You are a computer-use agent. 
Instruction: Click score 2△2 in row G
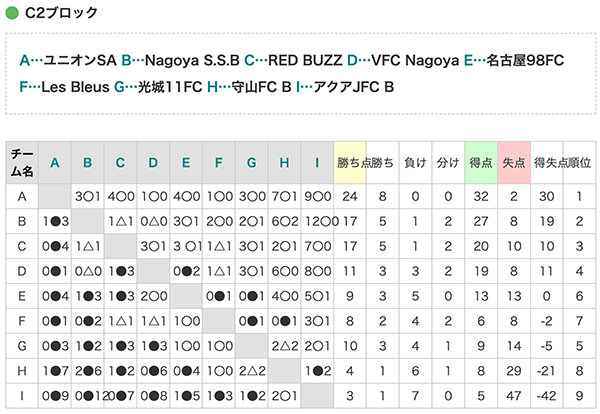click(x=284, y=346)
